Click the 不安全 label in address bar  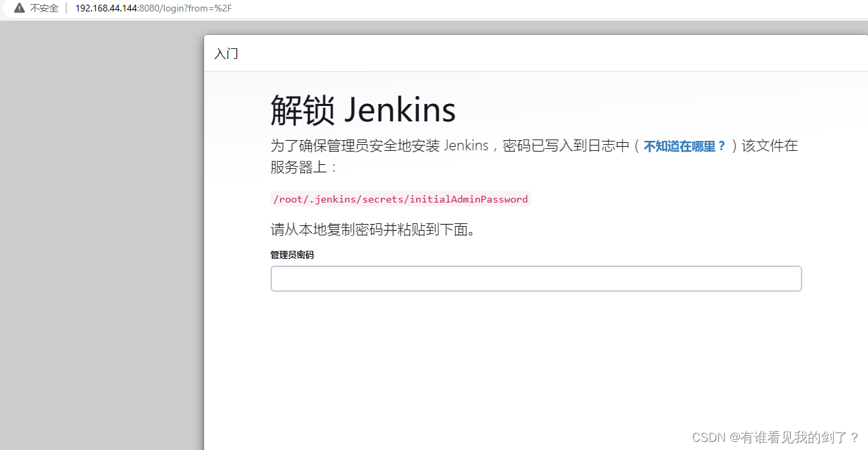44,8
